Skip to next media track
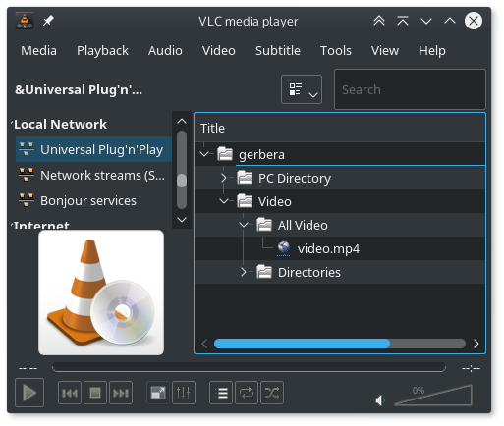 121,393
